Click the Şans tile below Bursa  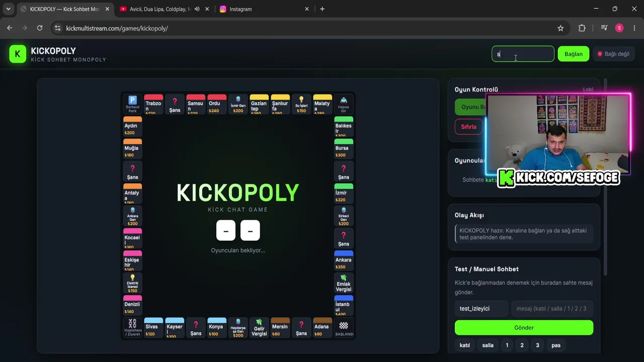[344, 171]
